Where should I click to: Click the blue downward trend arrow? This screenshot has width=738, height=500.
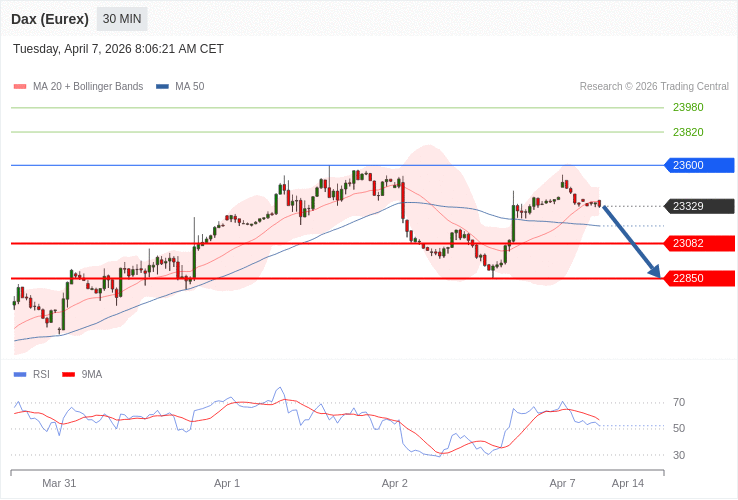[x=632, y=241]
